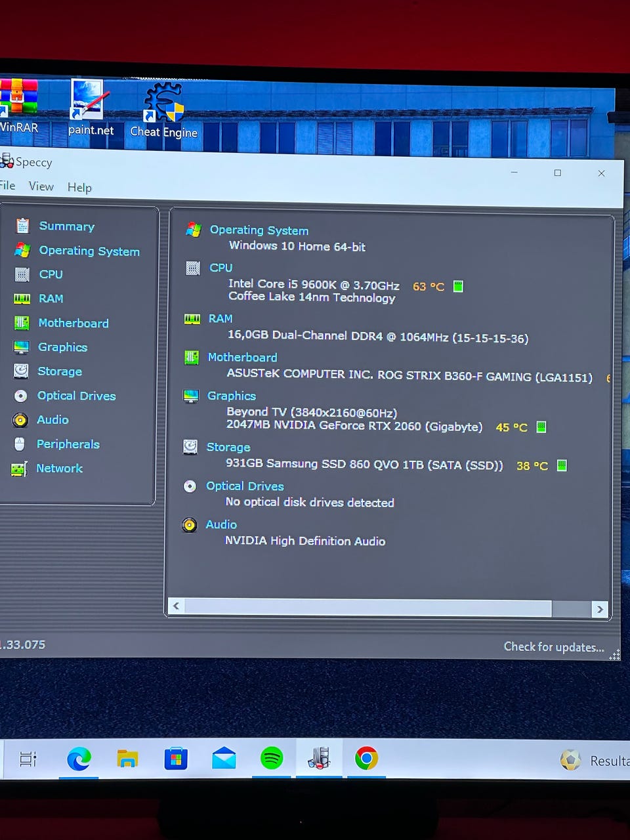
Task: Open Mail app from the taskbar
Action: [224, 759]
